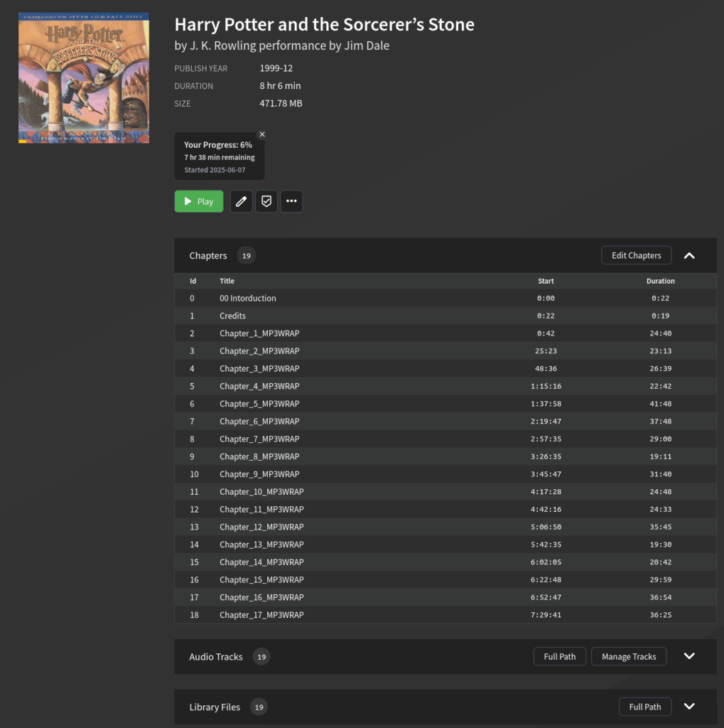The image size is (724, 728).
Task: Collapse the Chapters section chevron
Action: click(689, 256)
